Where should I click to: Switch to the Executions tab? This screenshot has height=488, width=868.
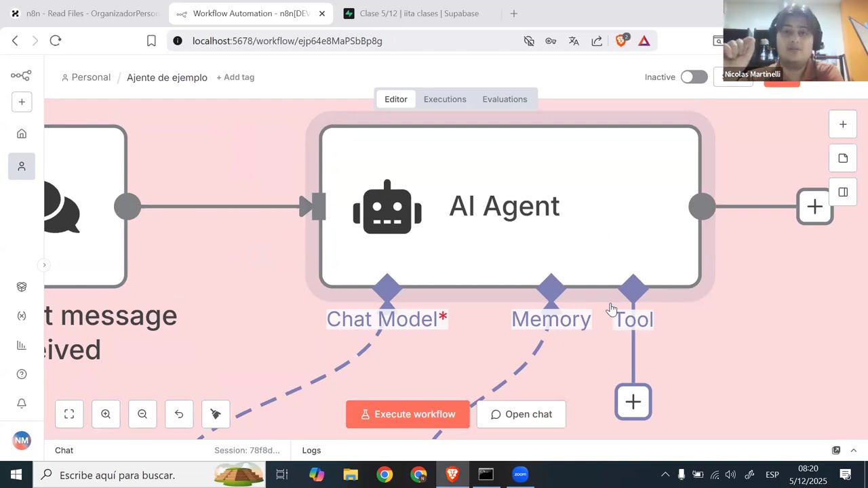point(445,99)
